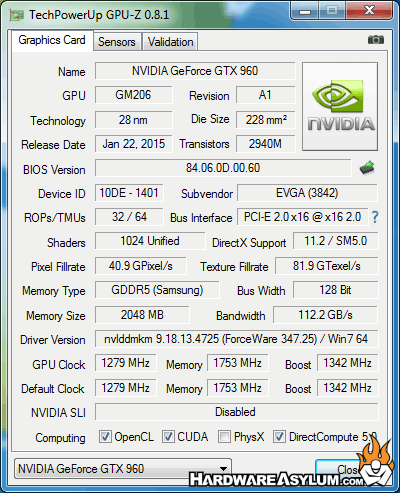Toggle the CUDA checkbox
This screenshot has height=493, width=400.
168,437
